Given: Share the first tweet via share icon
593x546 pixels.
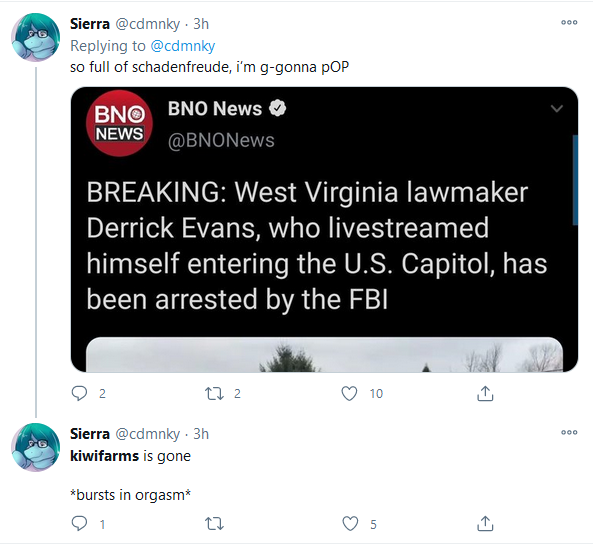Looking at the screenshot, I should click(x=485, y=394).
